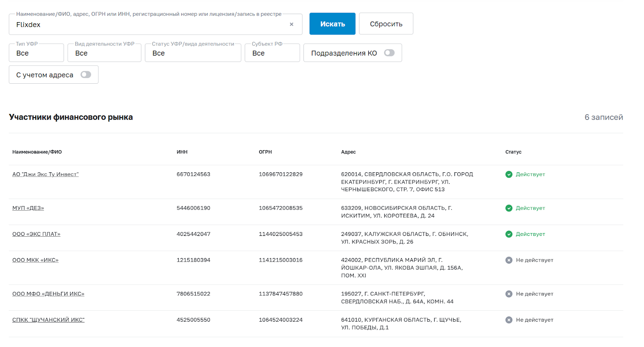
Task: Click the address starting with 424002, РЕСПУБЛИКА МАРИЙ ЭЛ
Action: 402,268
